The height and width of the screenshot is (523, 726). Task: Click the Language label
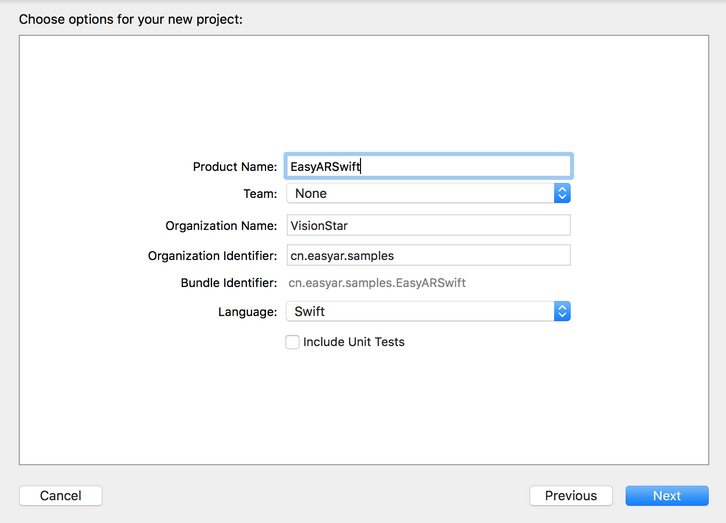pos(247,312)
